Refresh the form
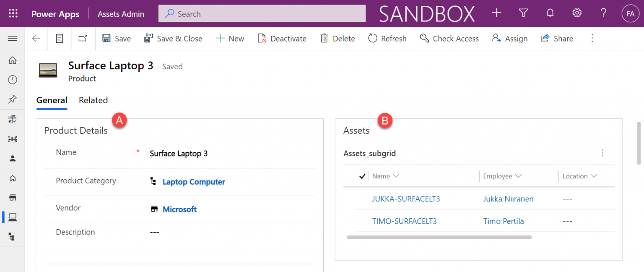644x272 pixels. [x=387, y=39]
